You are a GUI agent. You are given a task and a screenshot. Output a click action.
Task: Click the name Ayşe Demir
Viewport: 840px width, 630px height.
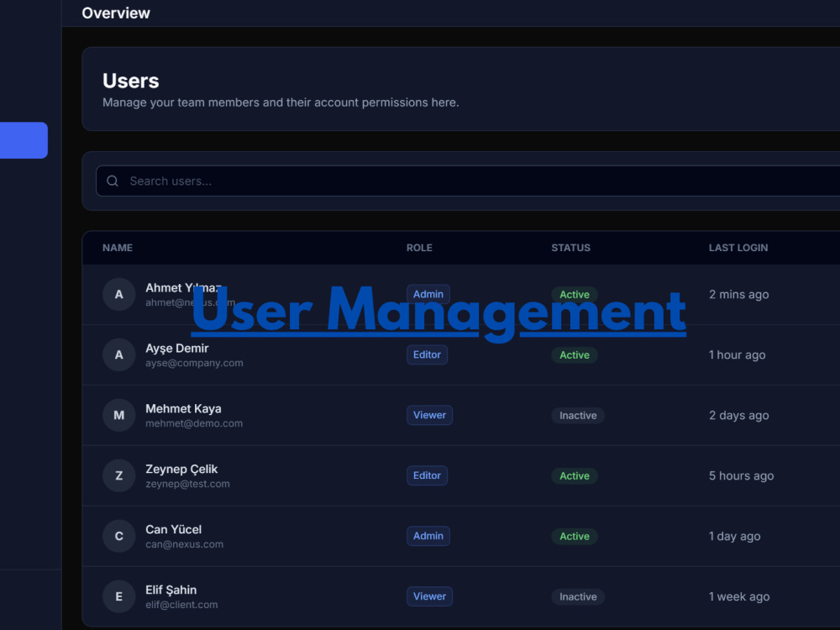(176, 349)
